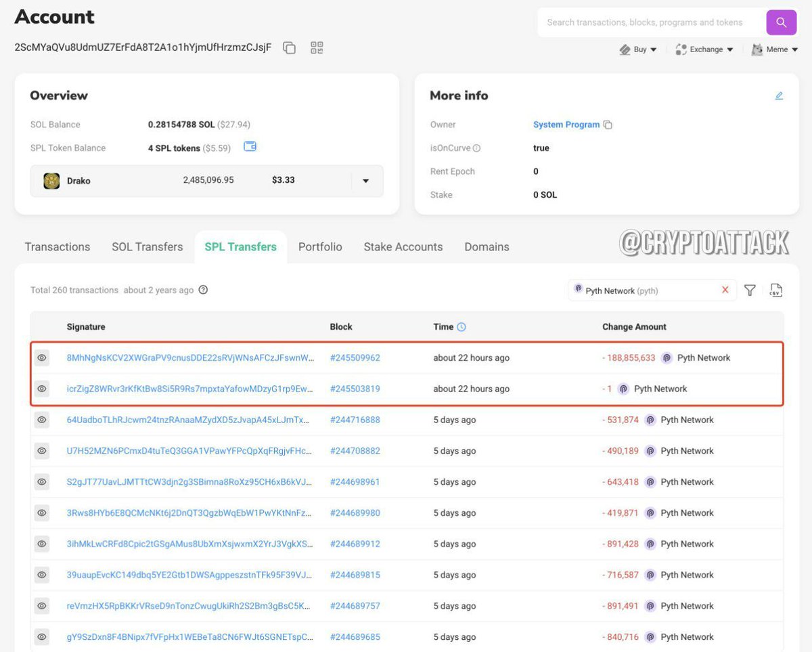Screen dimensions: 812x652
Task: Preview transaction 8MhNgNsKCV2X with the eye icon
Action: coord(42,357)
